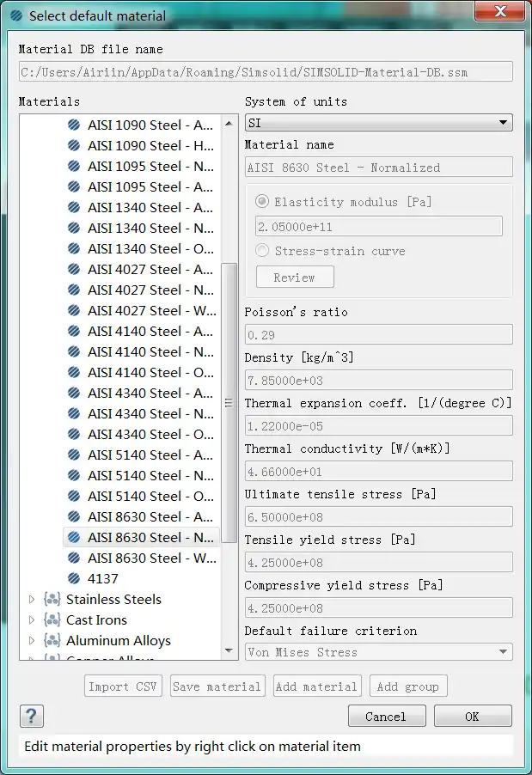Click material icon for AISI 4140 Steel - O...
532x775 pixels.
(x=74, y=372)
